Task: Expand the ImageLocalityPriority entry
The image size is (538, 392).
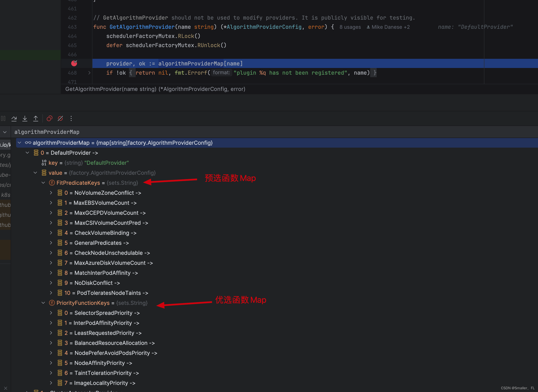Action: (51, 383)
